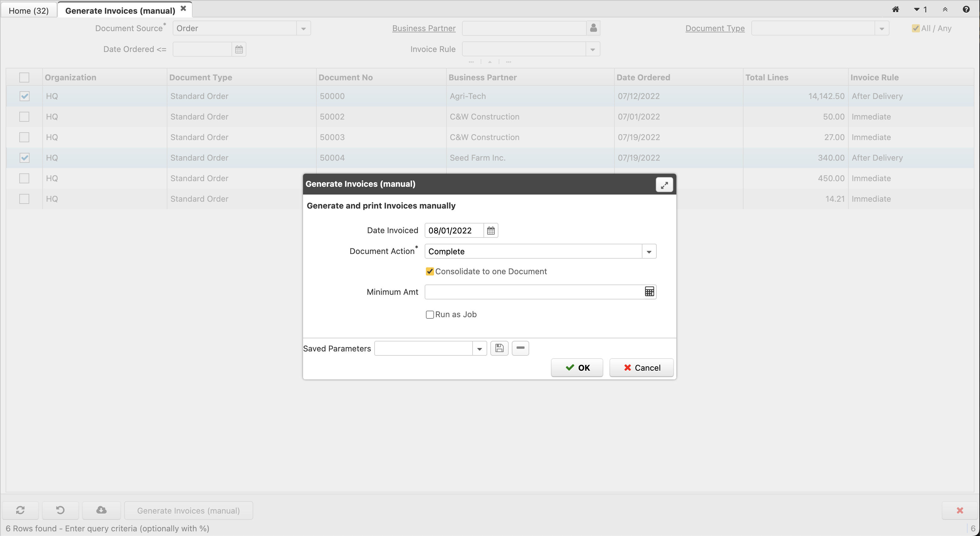Save the current parameters with the disk icon

point(499,348)
